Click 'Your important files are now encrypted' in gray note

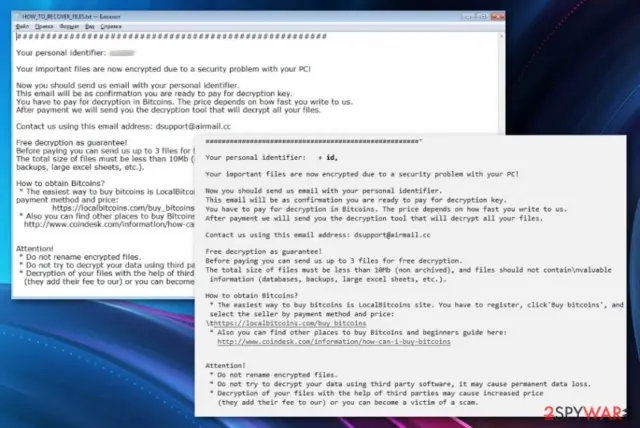point(362,174)
